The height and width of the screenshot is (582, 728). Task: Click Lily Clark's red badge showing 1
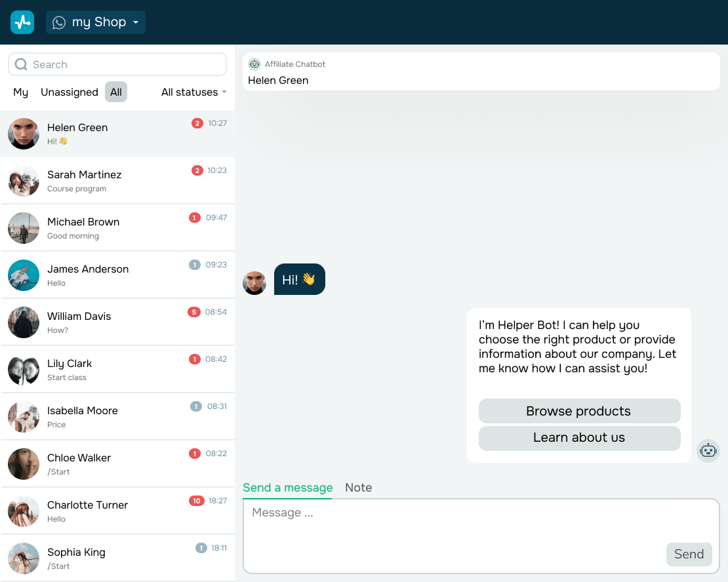pyautogui.click(x=195, y=359)
